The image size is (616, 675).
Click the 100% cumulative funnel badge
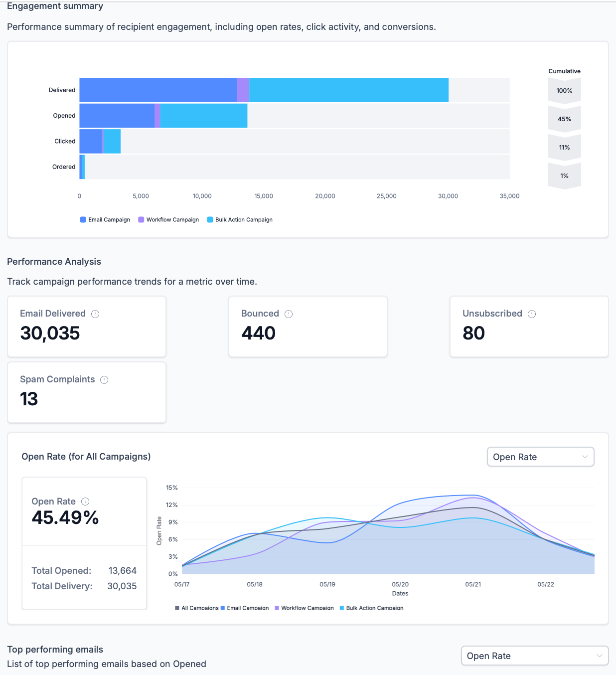point(565,91)
